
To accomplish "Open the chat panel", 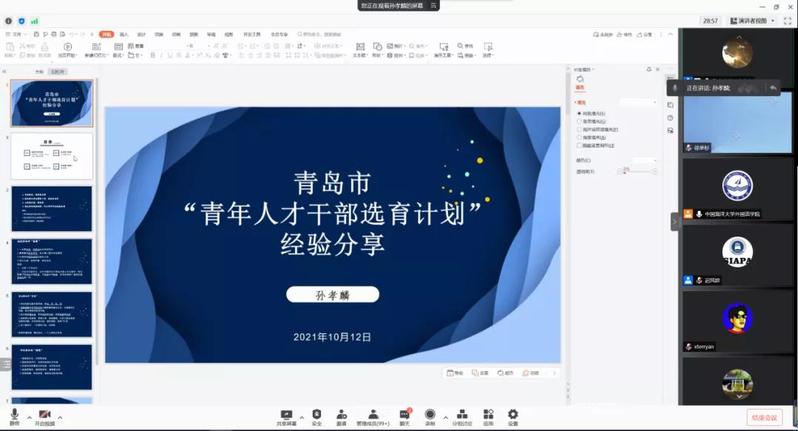I will (x=405, y=414).
